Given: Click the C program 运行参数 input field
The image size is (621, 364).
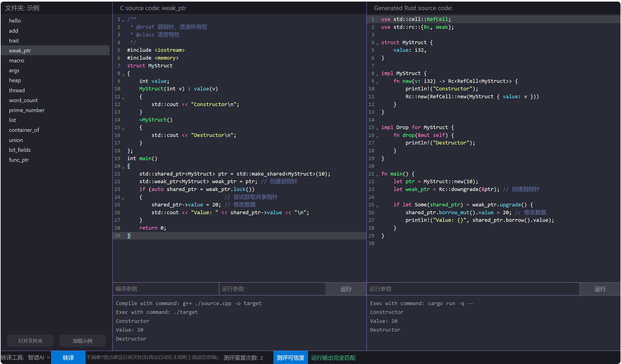Looking at the screenshot, I should pyautogui.click(x=272, y=289).
